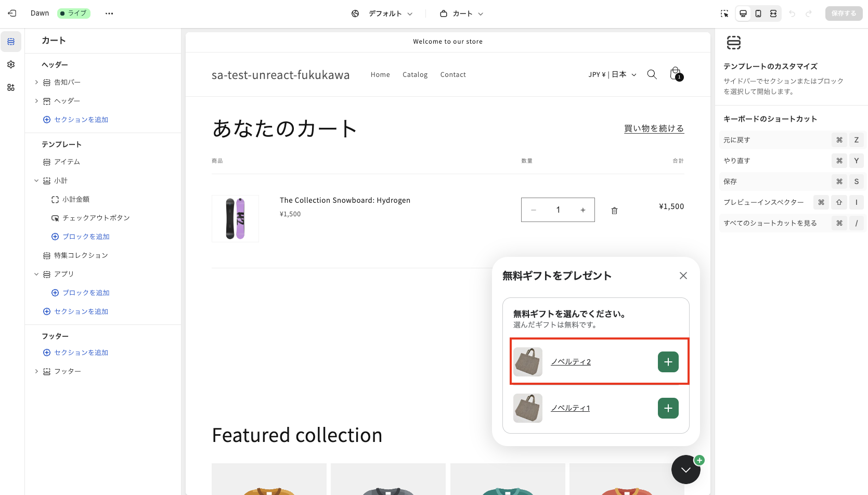Add ノベルティ2 gift with its green plus button

668,361
